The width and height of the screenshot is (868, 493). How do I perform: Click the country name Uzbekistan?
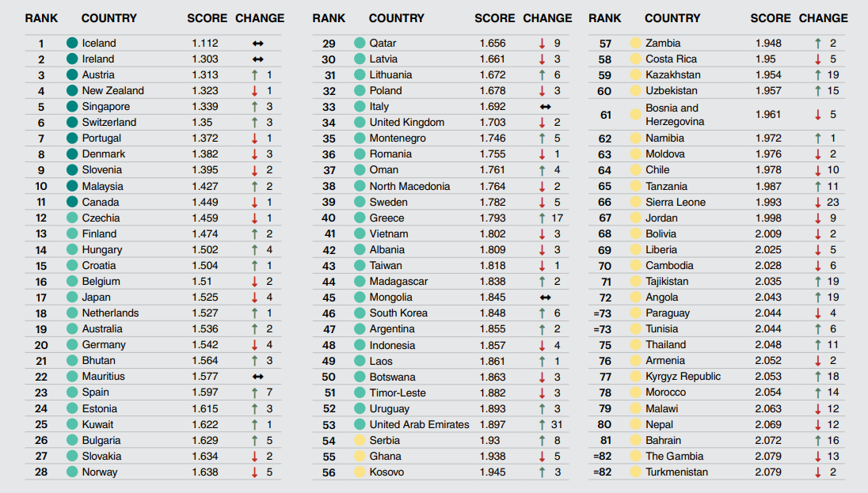(x=672, y=90)
